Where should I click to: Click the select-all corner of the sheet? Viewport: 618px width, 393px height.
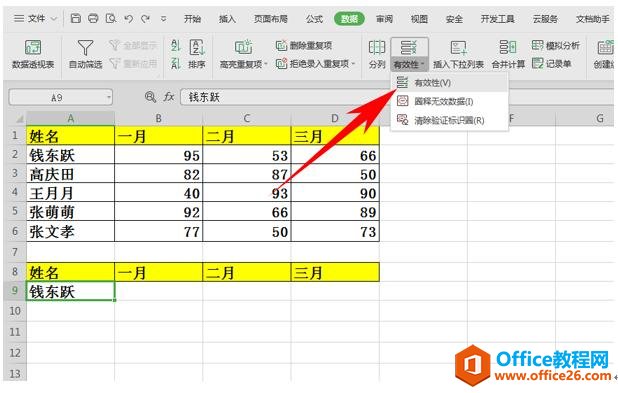click(18, 118)
